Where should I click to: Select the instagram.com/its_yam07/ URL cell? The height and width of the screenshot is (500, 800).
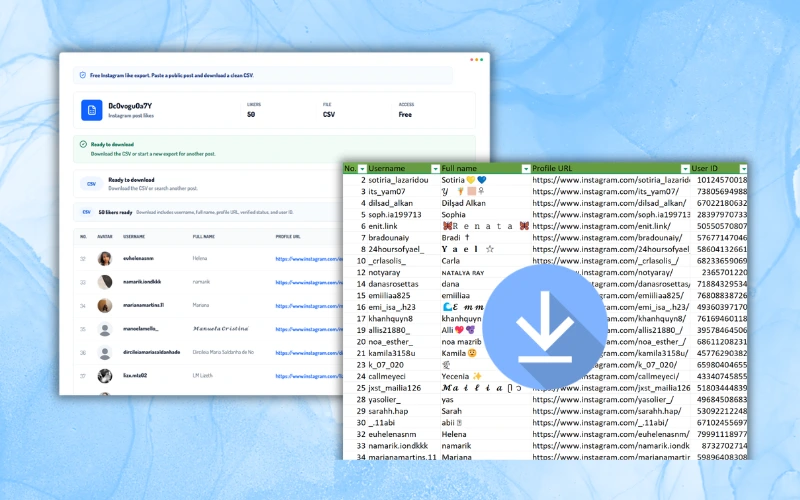(x=610, y=191)
